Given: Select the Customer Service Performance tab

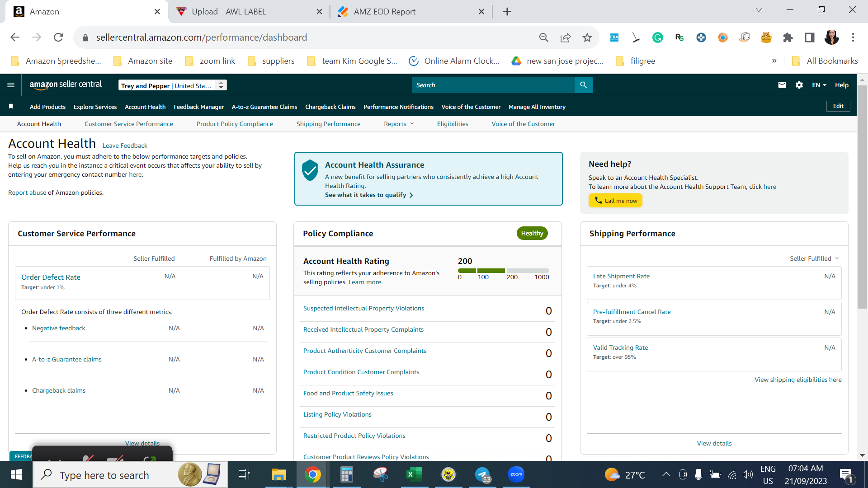Looking at the screenshot, I should [x=129, y=124].
